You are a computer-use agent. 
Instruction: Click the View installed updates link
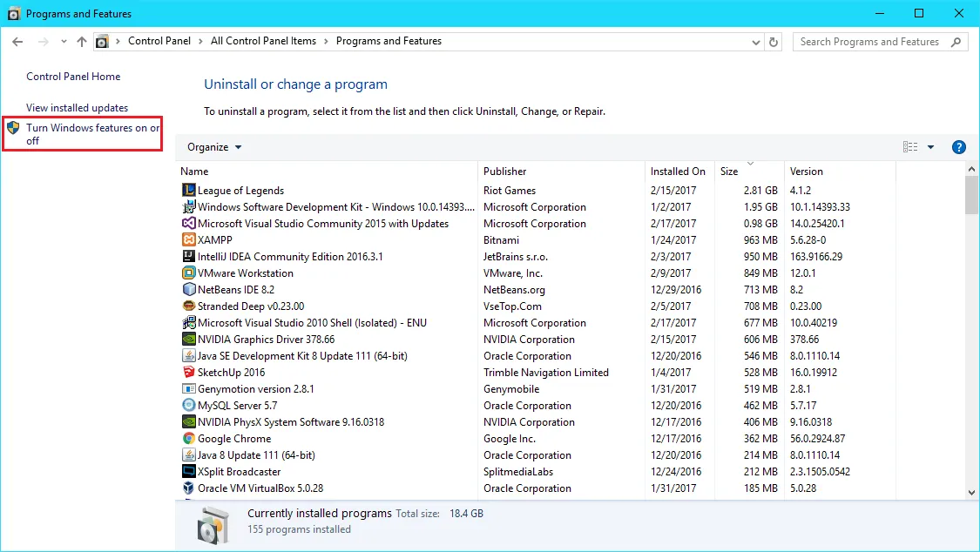[77, 107]
